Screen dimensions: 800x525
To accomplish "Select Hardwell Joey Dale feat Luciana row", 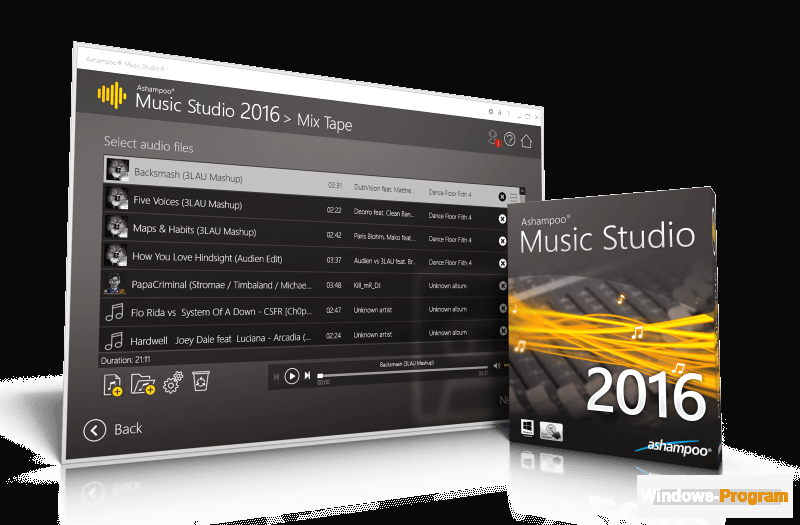I will (305, 337).
